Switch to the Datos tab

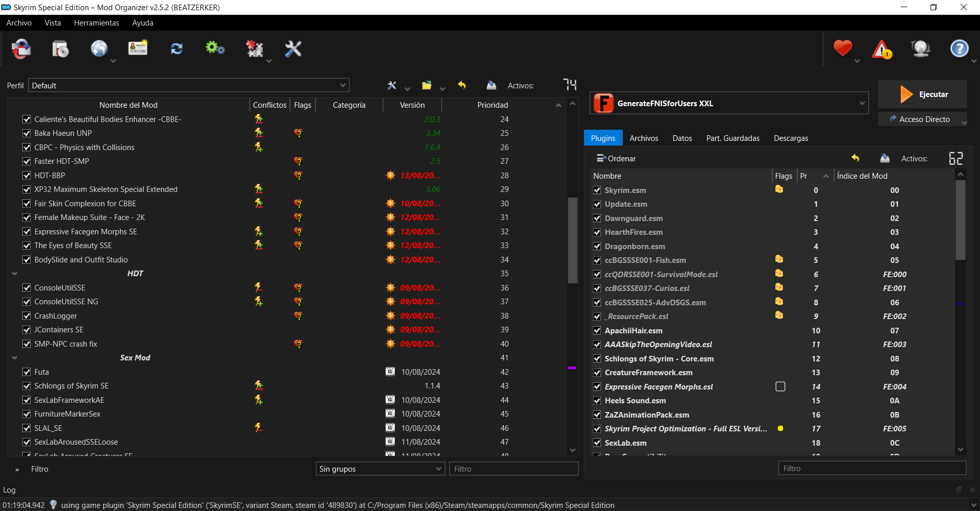point(682,138)
